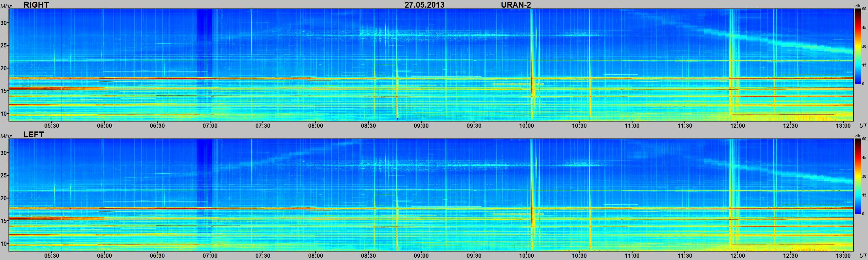The width and height of the screenshot is (868, 260).
Task: Click the LEFT polarization panel title
Action: (x=34, y=135)
